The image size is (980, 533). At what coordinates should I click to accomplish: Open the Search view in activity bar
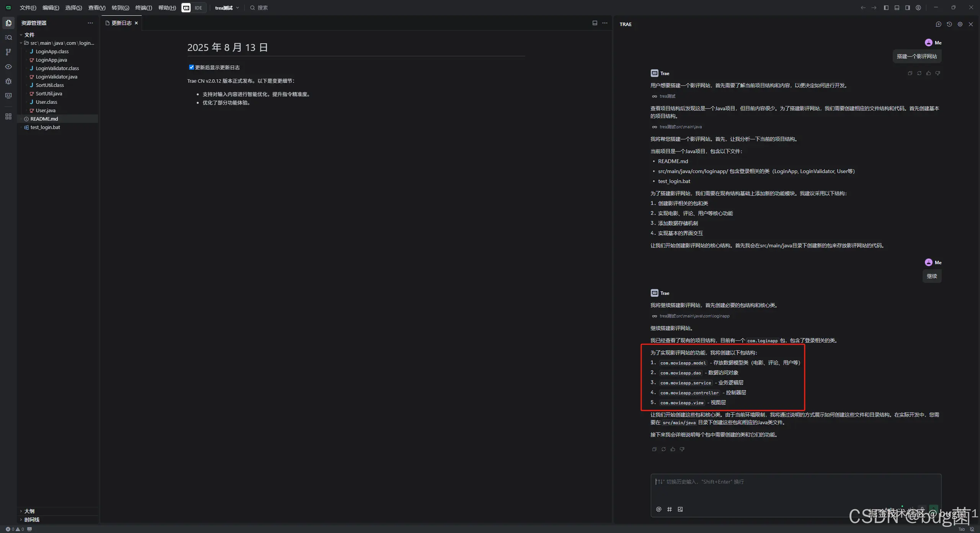tap(8, 38)
